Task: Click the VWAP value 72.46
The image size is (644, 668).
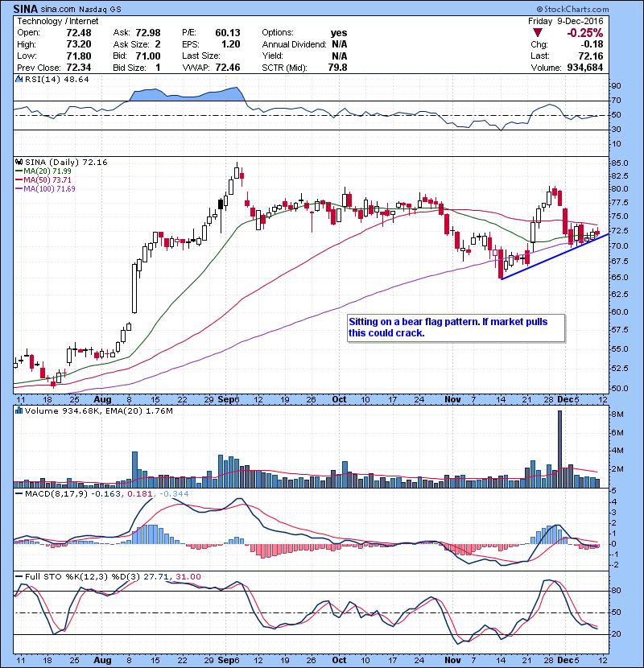Action: pyautogui.click(x=228, y=68)
